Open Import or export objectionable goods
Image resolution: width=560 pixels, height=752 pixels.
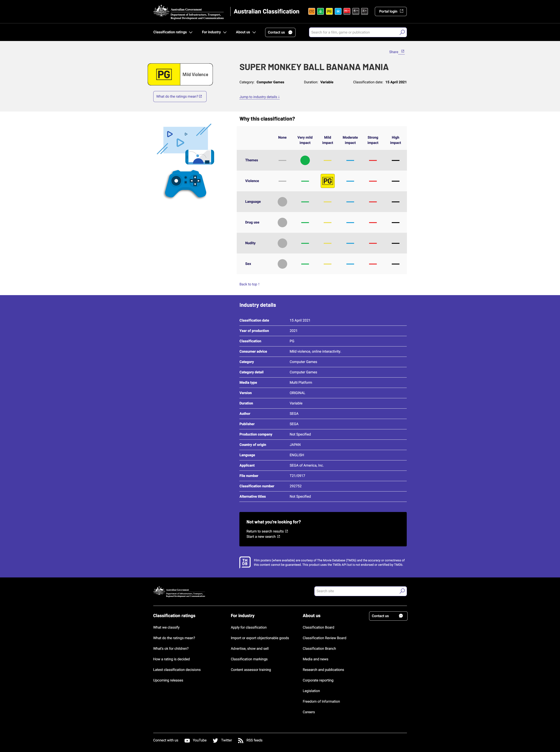[260, 638]
